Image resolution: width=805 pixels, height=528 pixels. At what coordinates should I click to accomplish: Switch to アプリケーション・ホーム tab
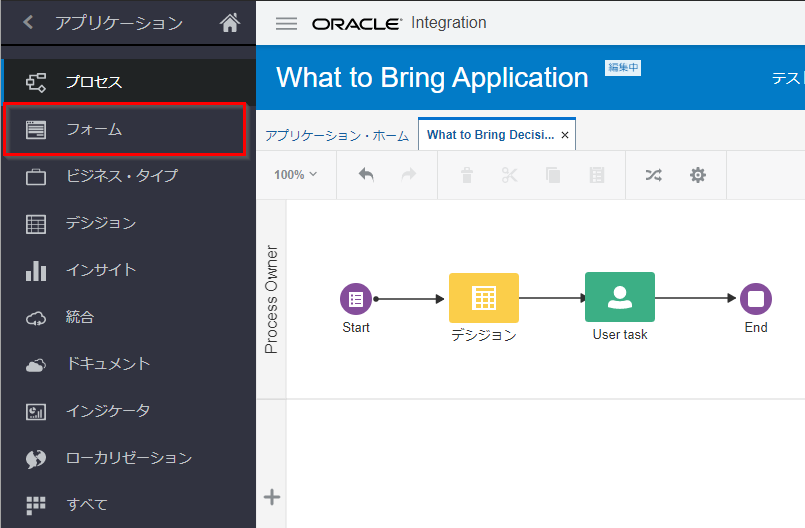click(x=336, y=135)
